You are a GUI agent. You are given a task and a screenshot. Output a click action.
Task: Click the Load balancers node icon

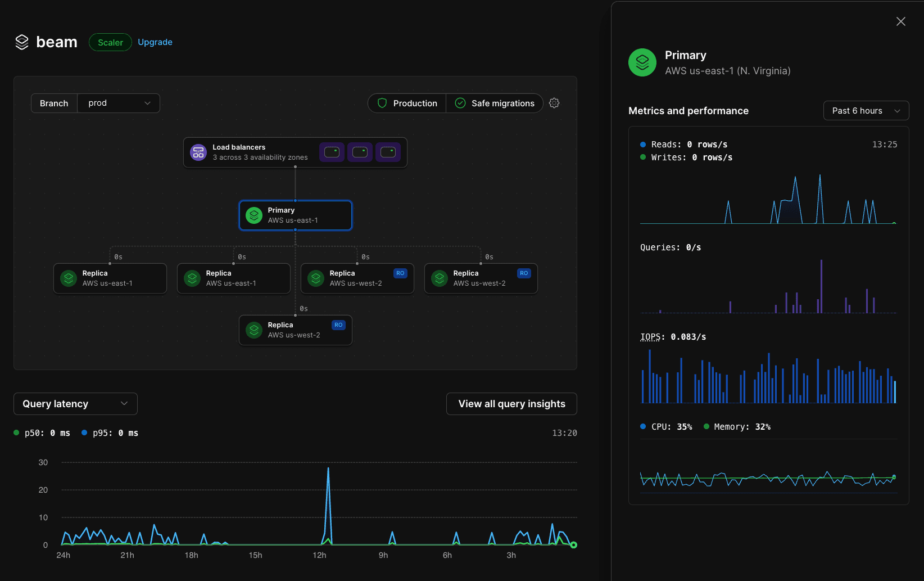pyautogui.click(x=198, y=152)
